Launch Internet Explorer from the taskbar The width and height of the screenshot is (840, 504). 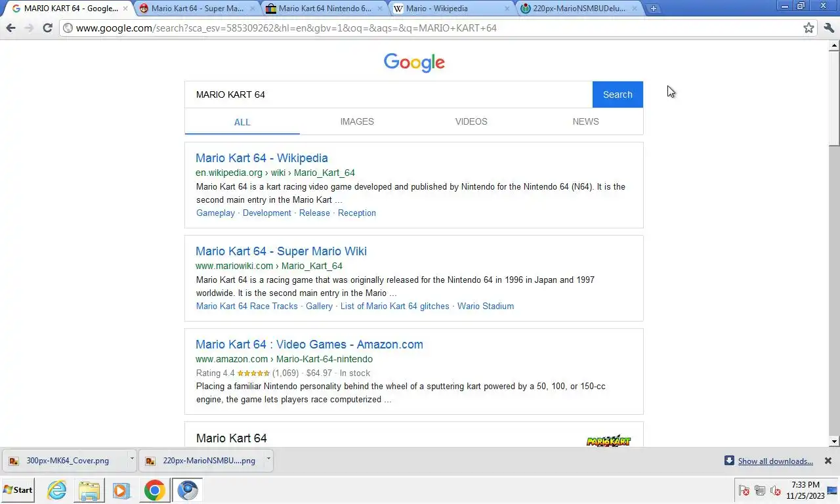(x=57, y=490)
